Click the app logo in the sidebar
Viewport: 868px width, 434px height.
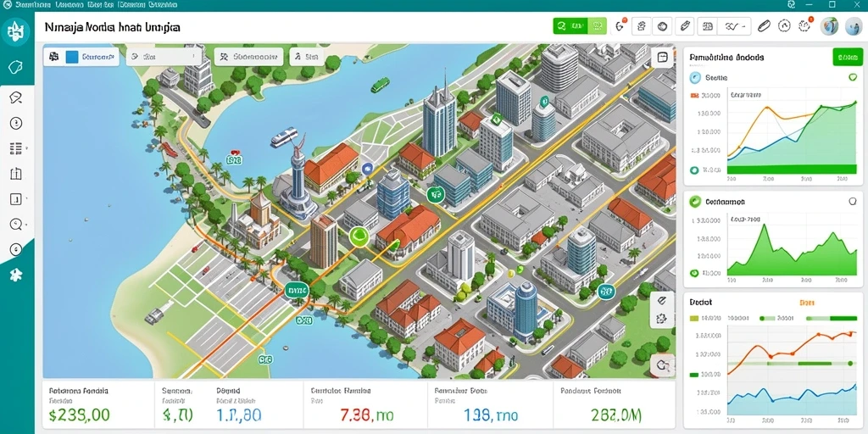click(16, 31)
